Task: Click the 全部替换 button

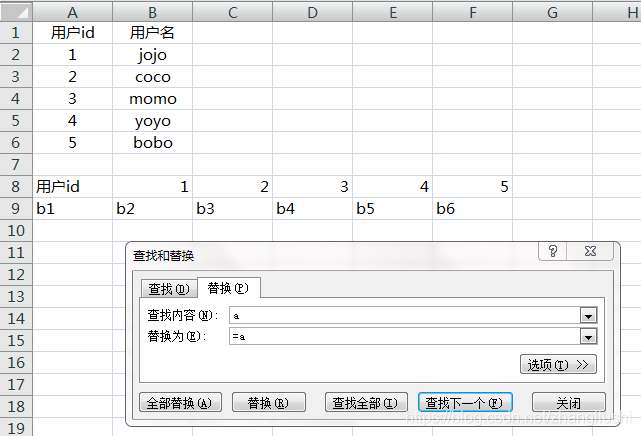Action: (180, 403)
